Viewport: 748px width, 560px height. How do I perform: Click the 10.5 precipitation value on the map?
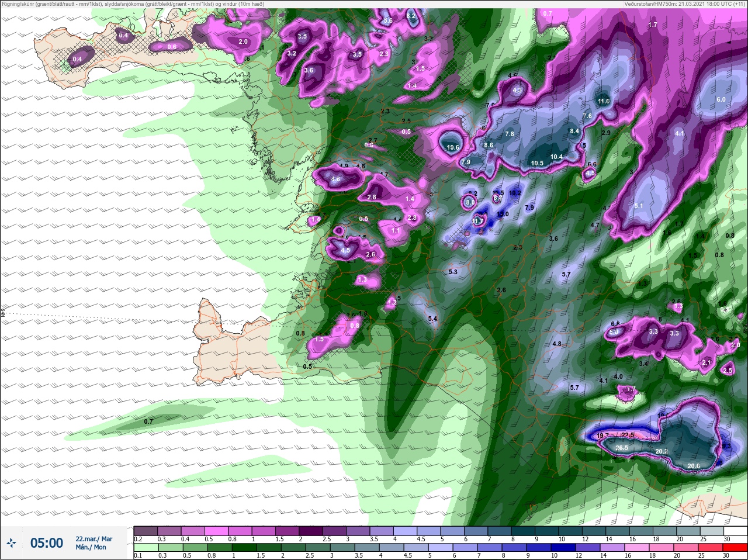click(537, 163)
